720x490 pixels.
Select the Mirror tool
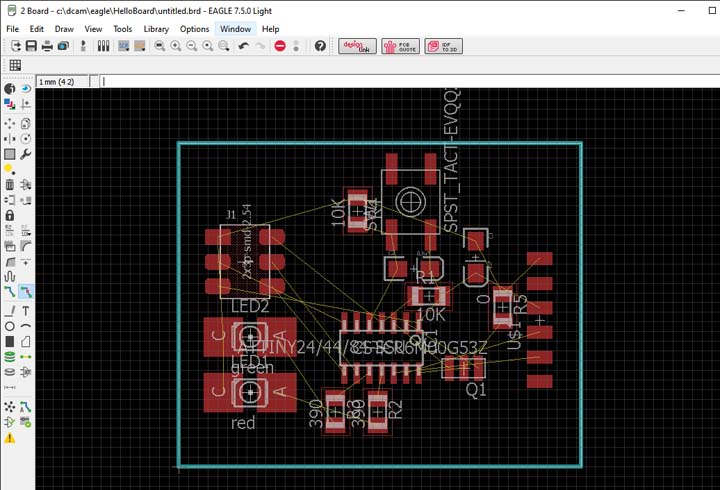pos(10,139)
